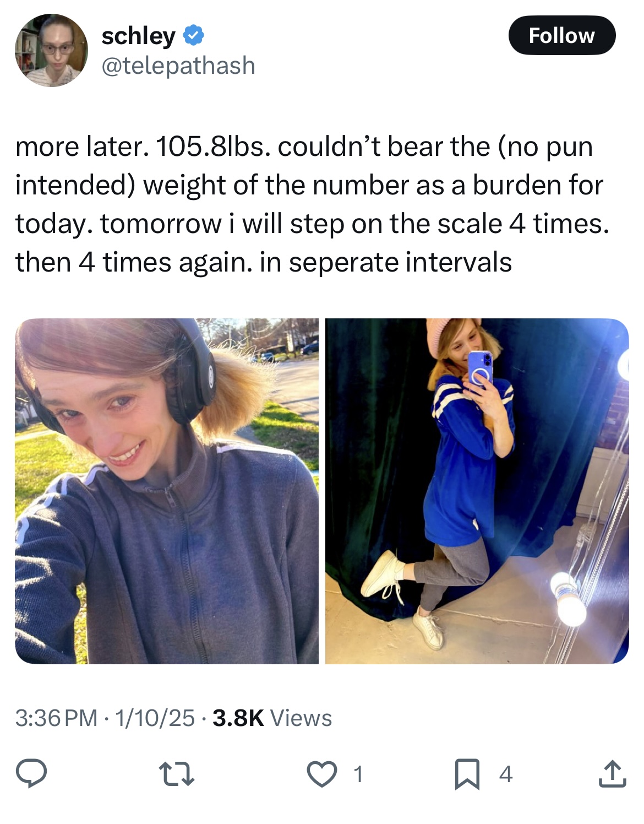Click the bookmark count number 4
644x824 pixels.
[x=506, y=774]
